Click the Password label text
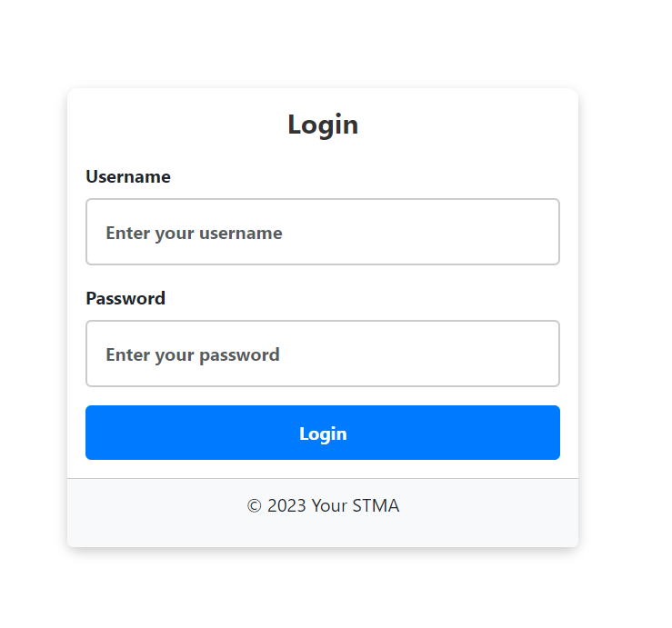The image size is (672, 628). (125, 298)
